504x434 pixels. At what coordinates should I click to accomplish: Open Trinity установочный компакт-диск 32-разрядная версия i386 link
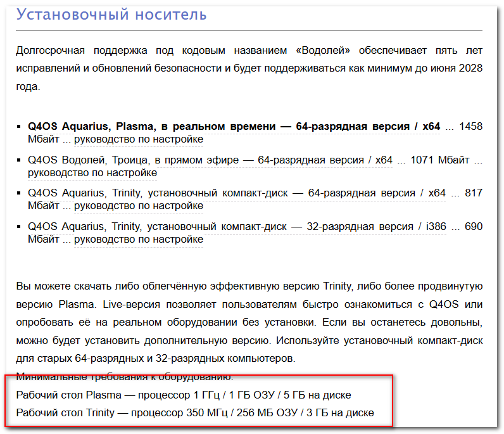(x=237, y=227)
